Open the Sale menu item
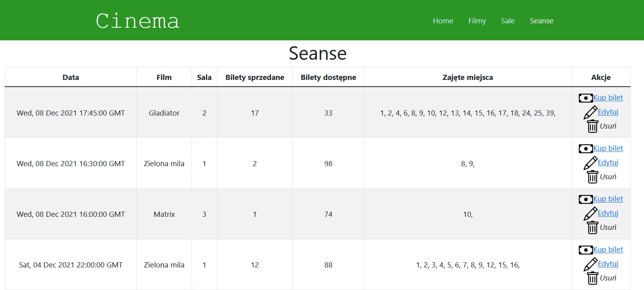644x290 pixels. (x=508, y=21)
